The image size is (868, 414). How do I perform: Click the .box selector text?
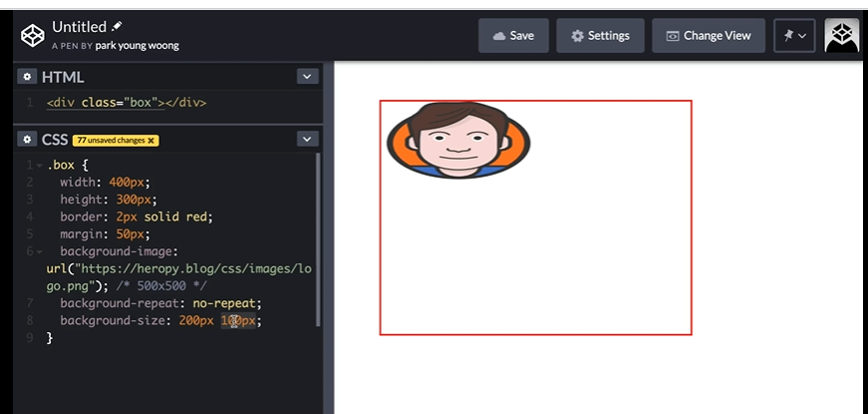[x=61, y=166]
